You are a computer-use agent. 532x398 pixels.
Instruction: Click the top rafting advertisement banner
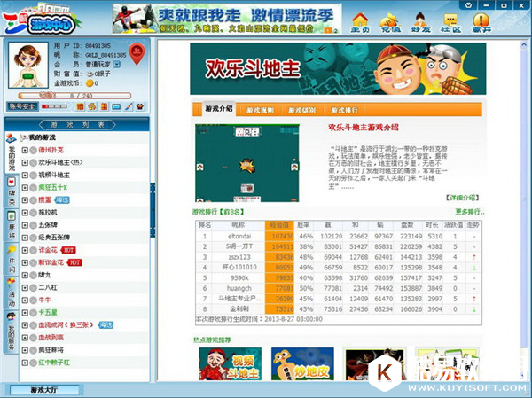pos(227,19)
